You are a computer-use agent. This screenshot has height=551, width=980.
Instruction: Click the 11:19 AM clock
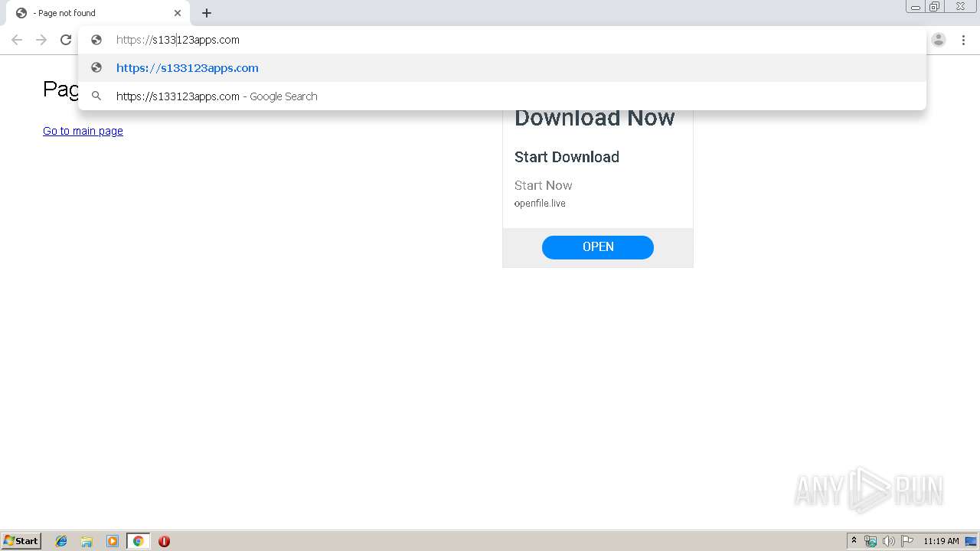[941, 541]
